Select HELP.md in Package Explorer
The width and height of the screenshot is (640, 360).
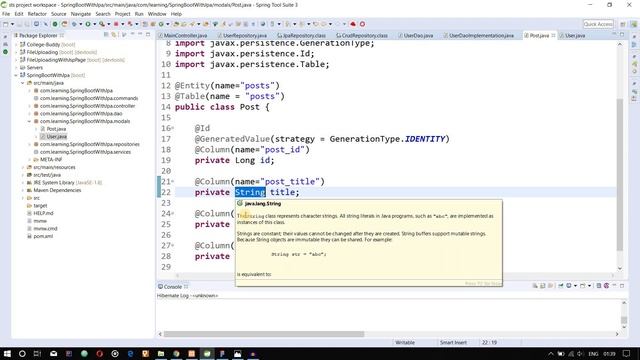[x=43, y=213]
